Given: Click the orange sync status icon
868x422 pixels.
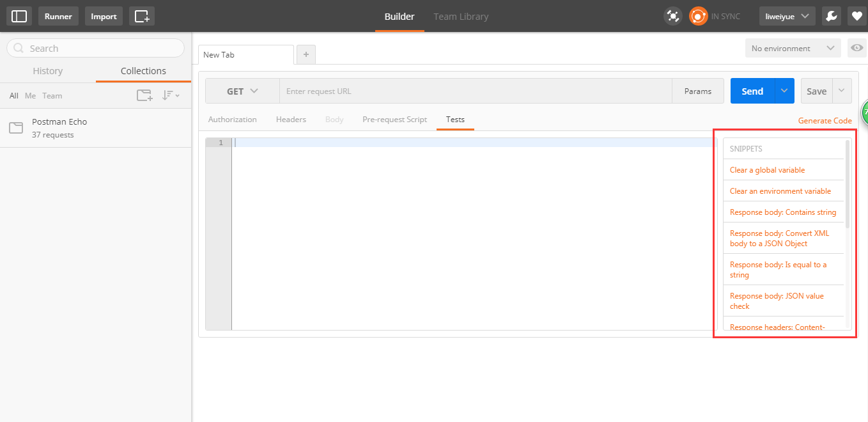Looking at the screenshot, I should pyautogui.click(x=698, y=16).
